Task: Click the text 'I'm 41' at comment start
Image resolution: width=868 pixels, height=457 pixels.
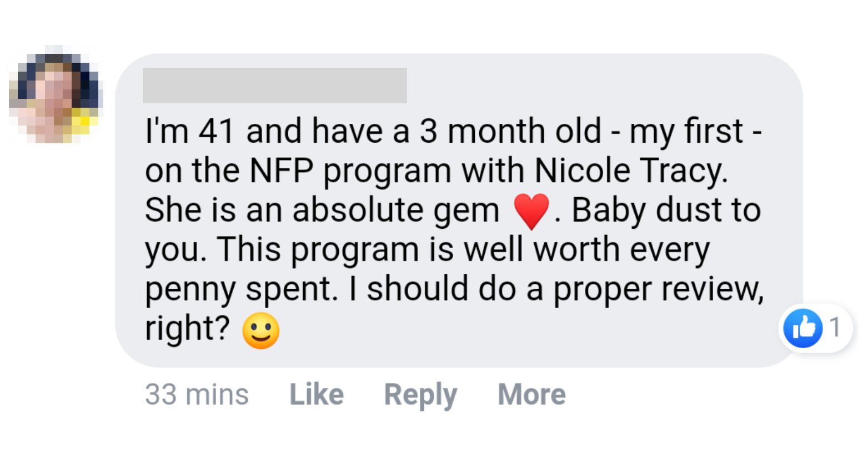Action: (189, 132)
